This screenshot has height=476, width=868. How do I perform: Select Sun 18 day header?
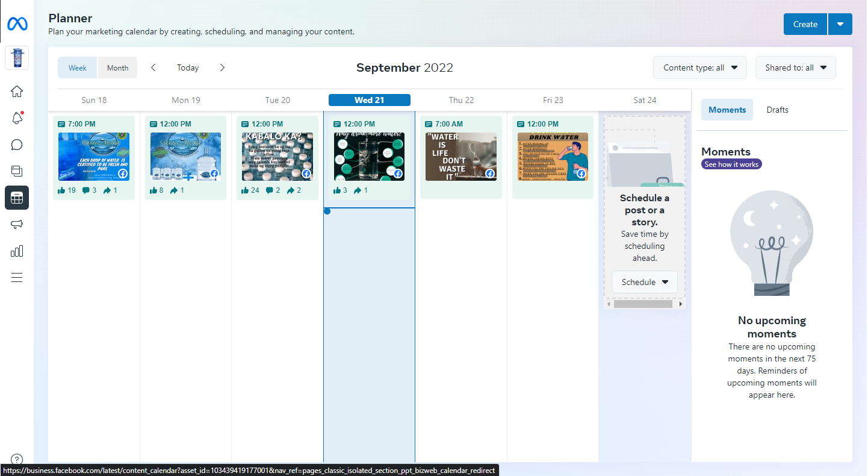[94, 100]
